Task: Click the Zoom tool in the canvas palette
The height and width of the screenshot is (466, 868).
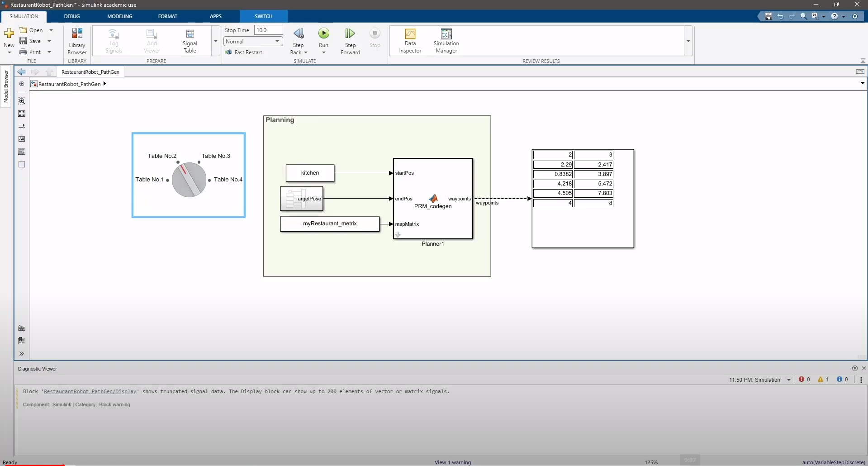Action: (x=22, y=101)
